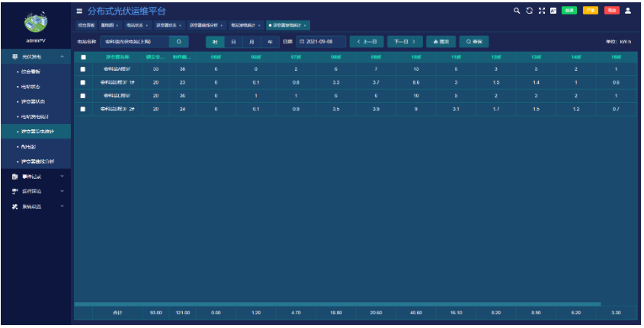This screenshot has height=328, width=644.
Task: Click the refresh icon in top bar
Action: pyautogui.click(x=529, y=11)
